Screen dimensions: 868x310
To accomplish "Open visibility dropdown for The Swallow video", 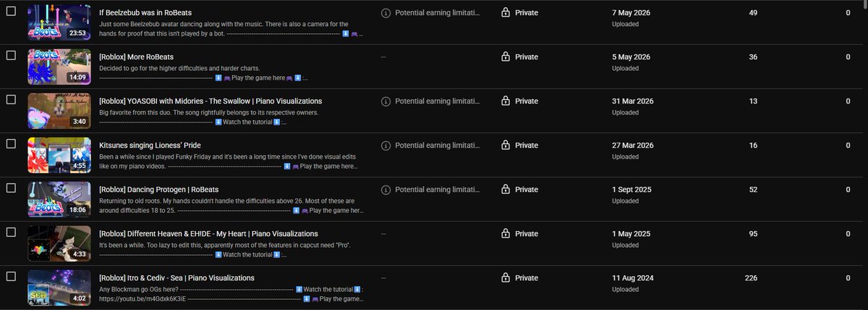I will [520, 101].
